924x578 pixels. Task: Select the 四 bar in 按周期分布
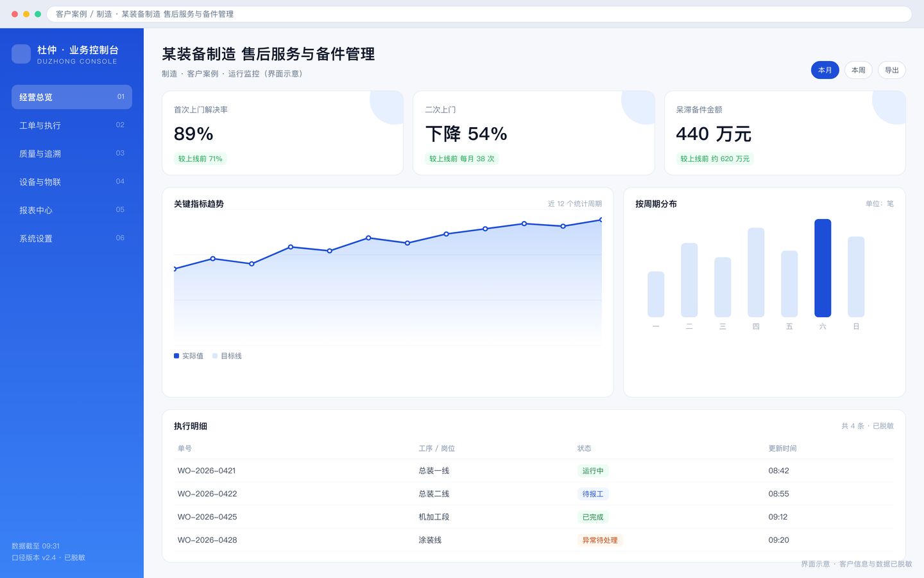(x=756, y=272)
